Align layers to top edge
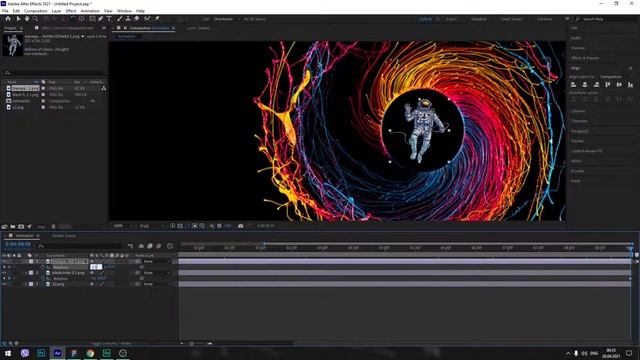Screen dimensions: 640x360 point(608,84)
